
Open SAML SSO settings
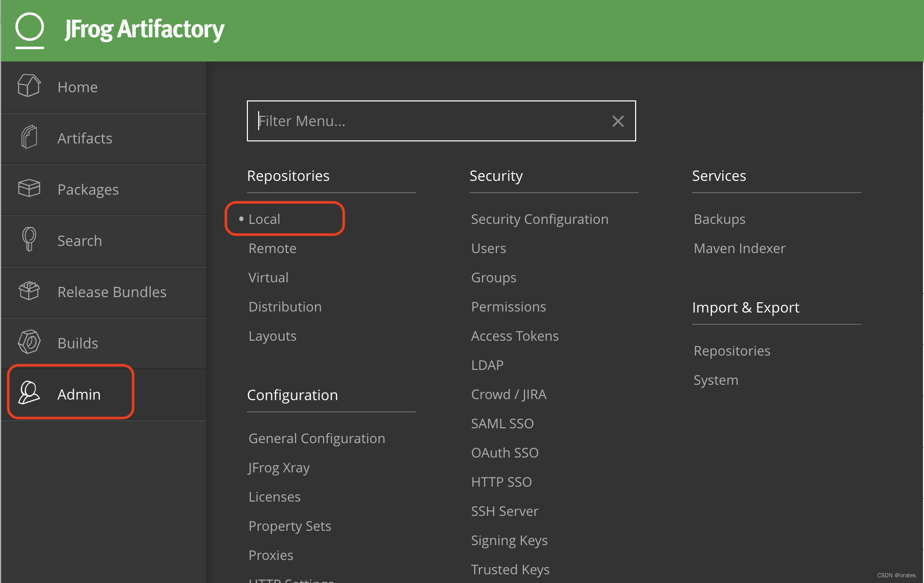coord(502,424)
